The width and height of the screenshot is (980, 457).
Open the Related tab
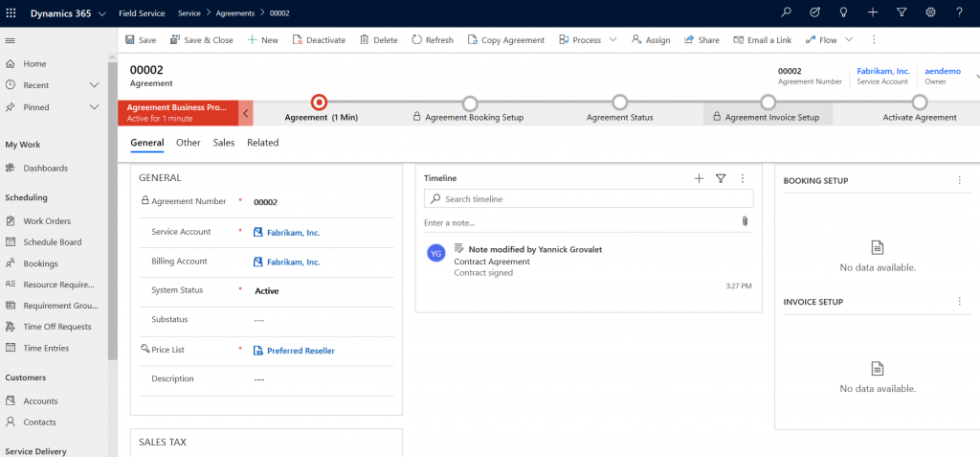[262, 143]
